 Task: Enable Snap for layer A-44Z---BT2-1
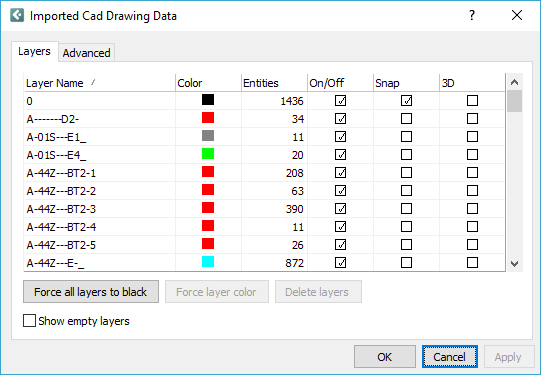coord(406,172)
